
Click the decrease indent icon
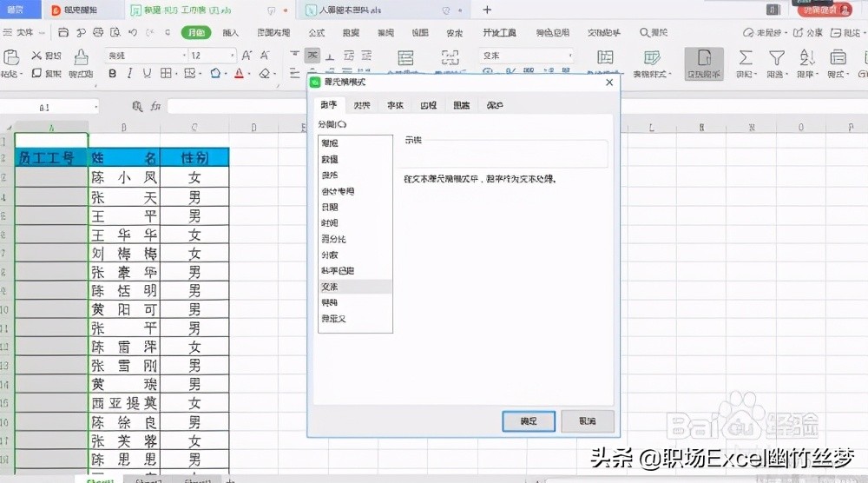click(349, 56)
